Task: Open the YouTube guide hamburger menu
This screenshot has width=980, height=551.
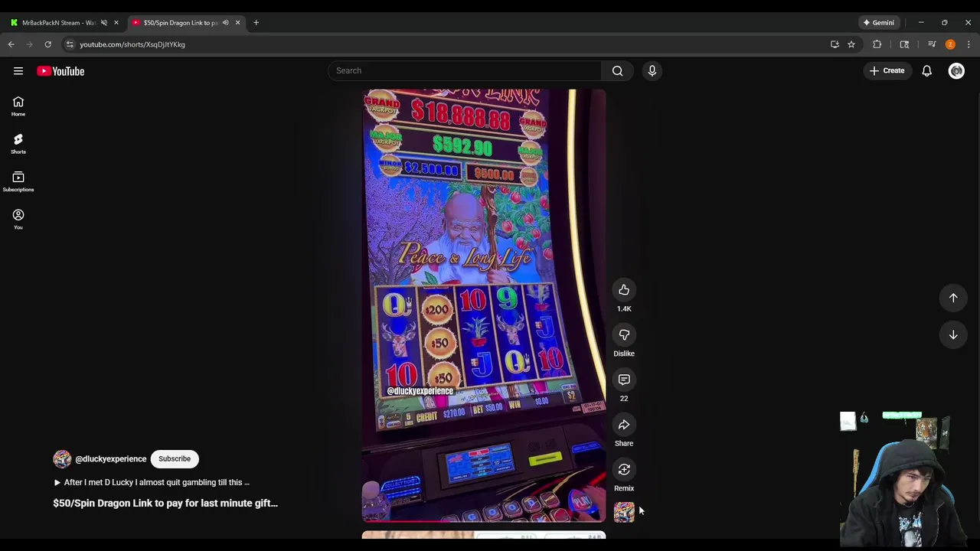Action: tap(18, 71)
